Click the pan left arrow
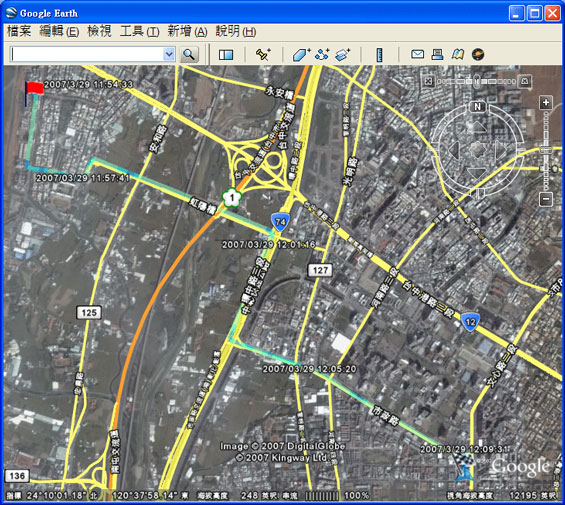Image resolution: width=565 pixels, height=505 pixels. tap(454, 150)
